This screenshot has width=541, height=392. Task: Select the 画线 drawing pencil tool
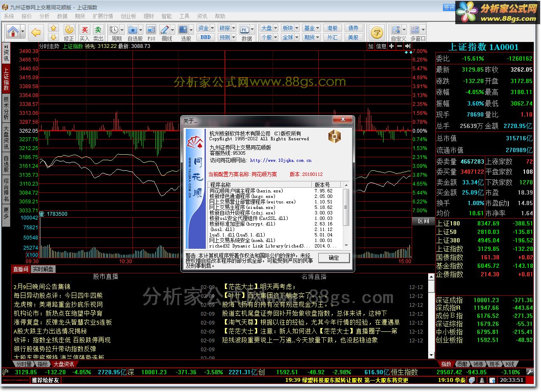pos(165,30)
